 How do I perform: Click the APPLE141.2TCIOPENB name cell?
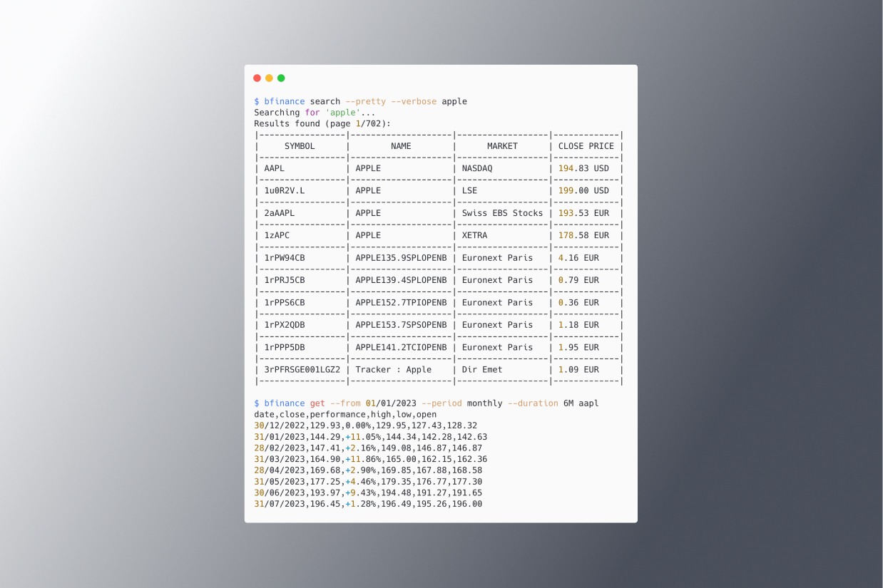pos(401,347)
